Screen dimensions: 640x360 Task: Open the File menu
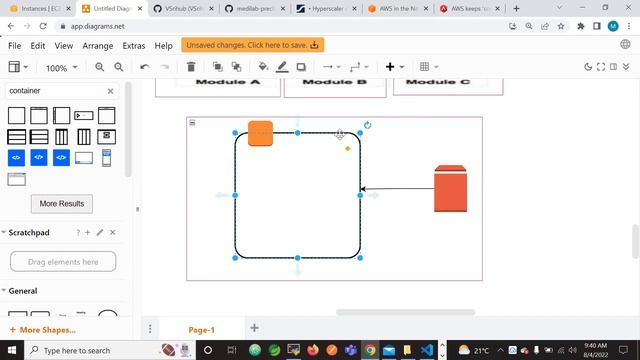15,46
